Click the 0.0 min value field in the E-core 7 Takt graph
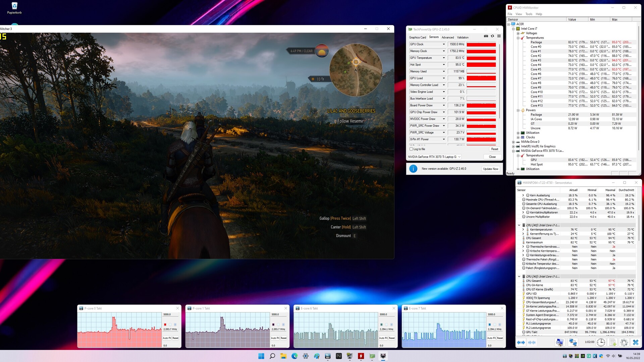 pos(495,346)
